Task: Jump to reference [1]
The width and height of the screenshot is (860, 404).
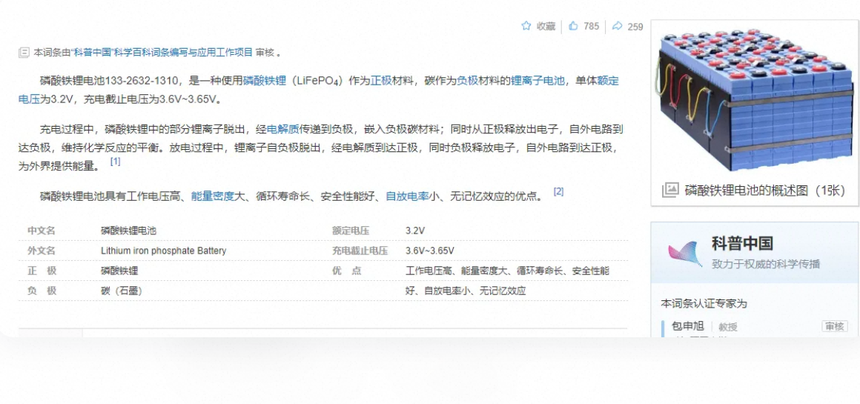Action: tap(115, 162)
